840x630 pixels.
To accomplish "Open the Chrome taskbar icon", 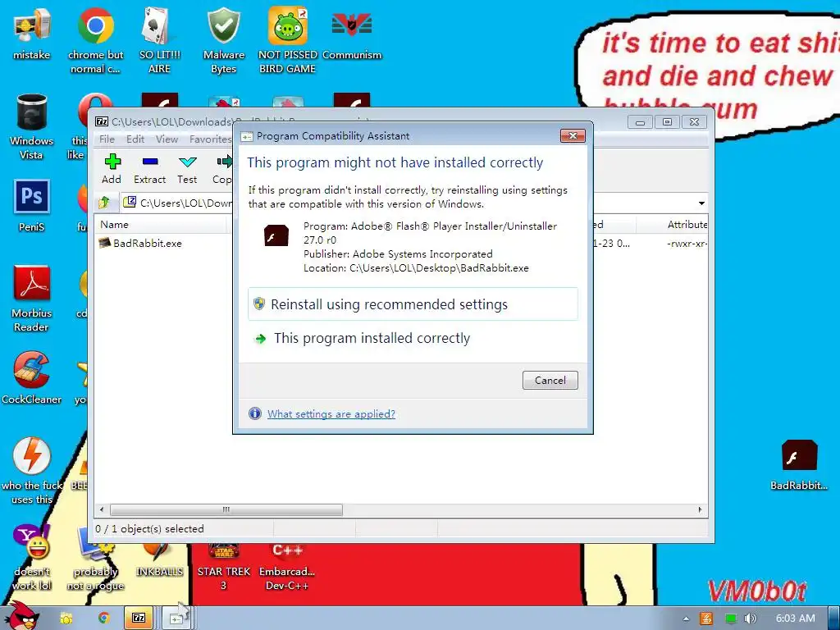I will pyautogui.click(x=103, y=618).
